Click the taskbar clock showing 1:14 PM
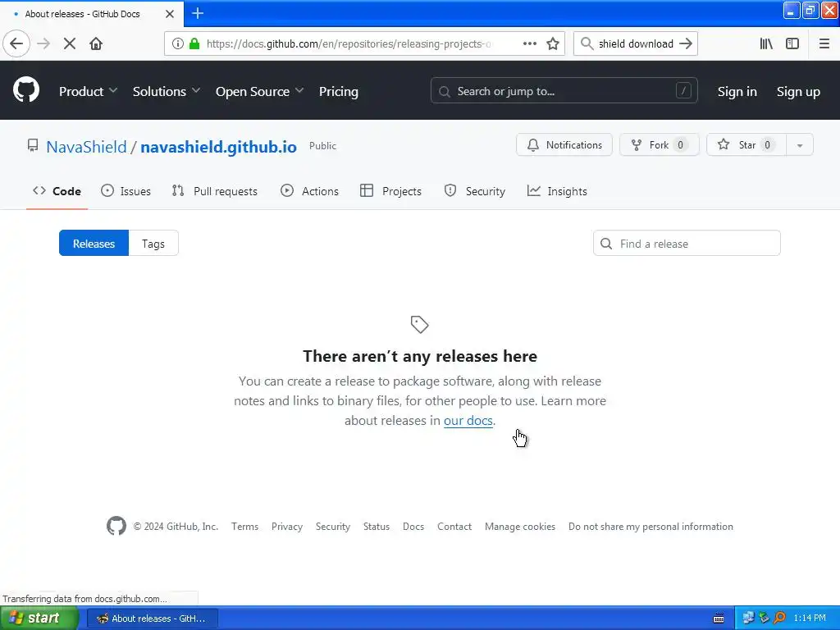 [x=810, y=619]
